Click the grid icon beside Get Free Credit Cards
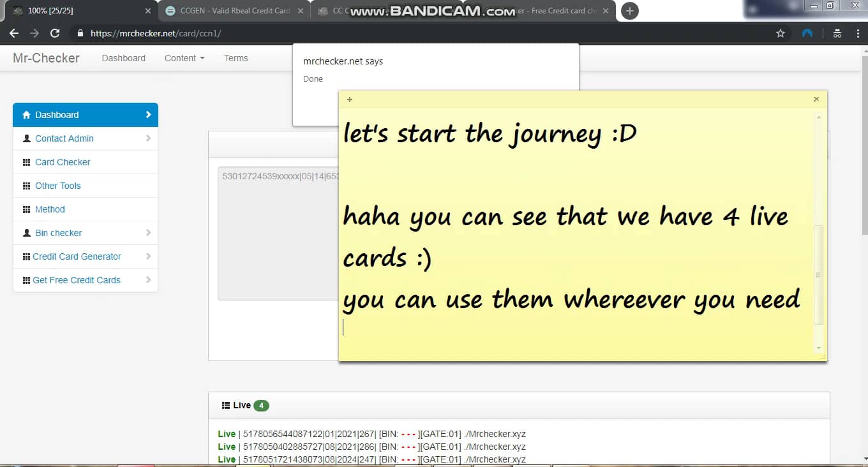This screenshot has height=467, width=868. 27,280
